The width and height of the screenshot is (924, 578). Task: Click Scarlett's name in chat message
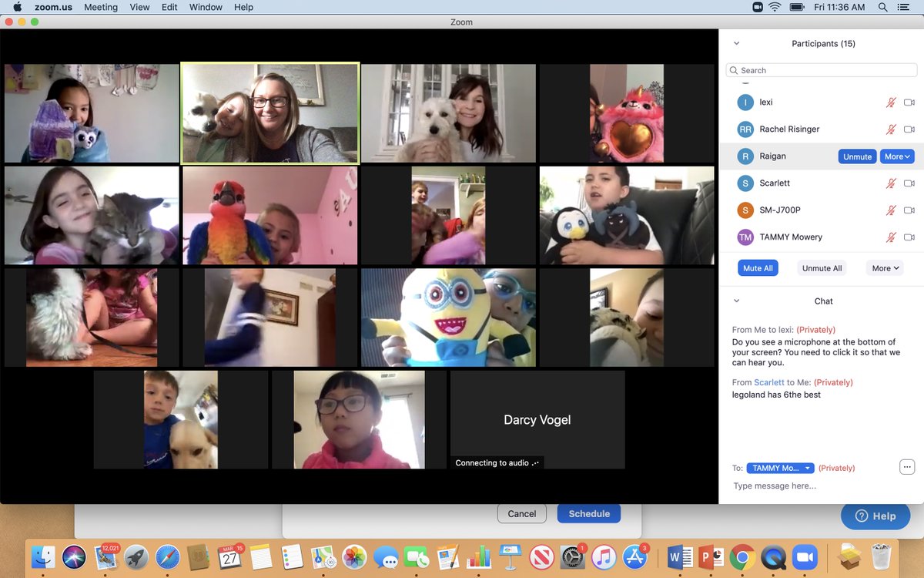[x=769, y=382]
